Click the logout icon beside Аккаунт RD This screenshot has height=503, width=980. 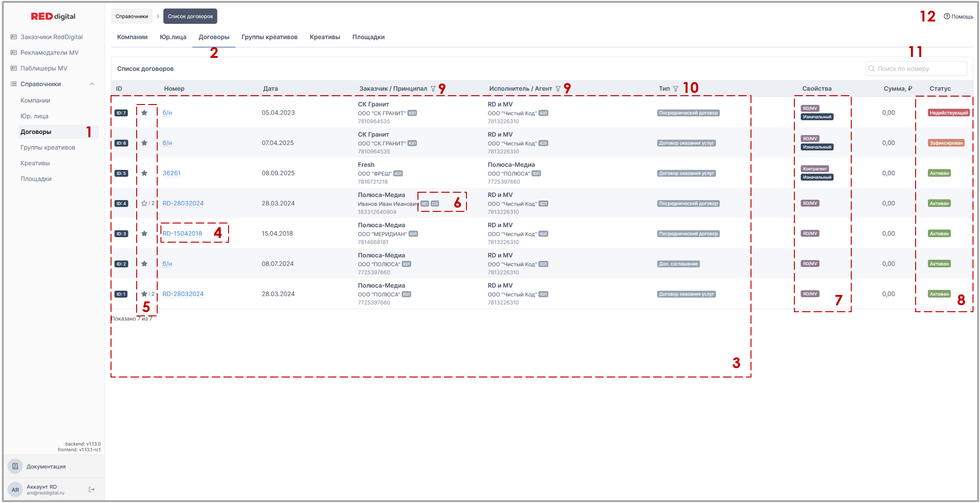click(x=91, y=489)
